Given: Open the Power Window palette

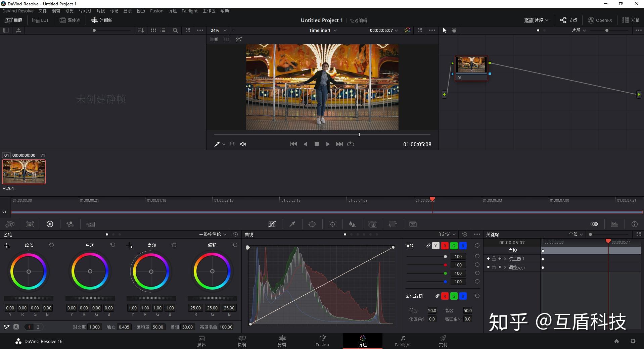Looking at the screenshot, I should [x=312, y=224].
